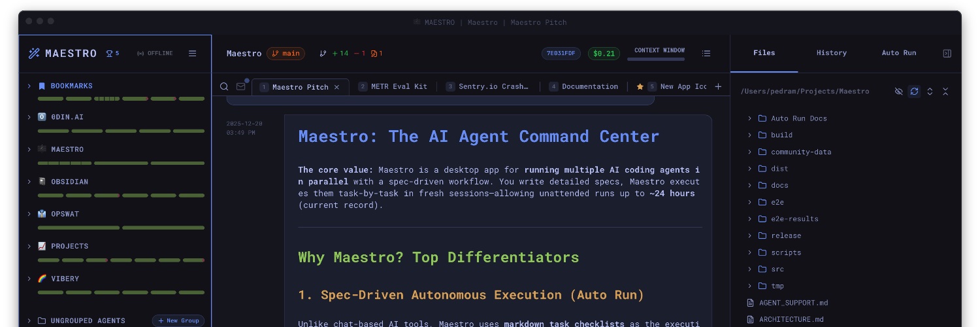This screenshot has height=327, width=980.
Task: Expand the OPSWAT group
Action: coord(29,214)
